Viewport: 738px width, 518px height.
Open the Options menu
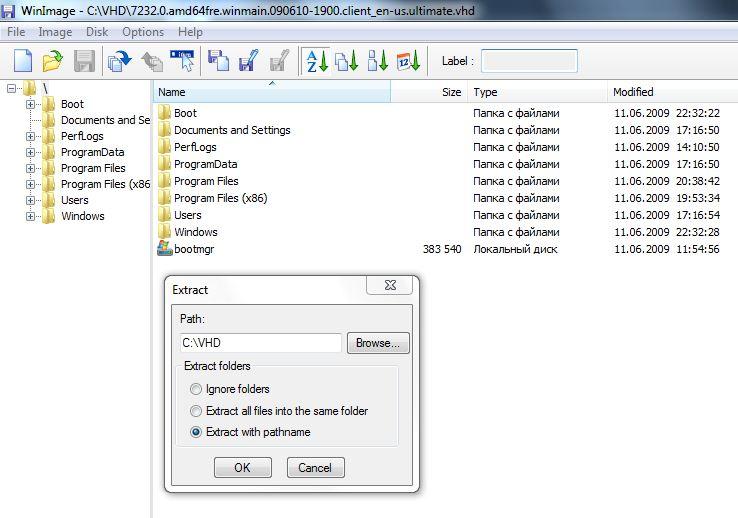pyautogui.click(x=143, y=32)
